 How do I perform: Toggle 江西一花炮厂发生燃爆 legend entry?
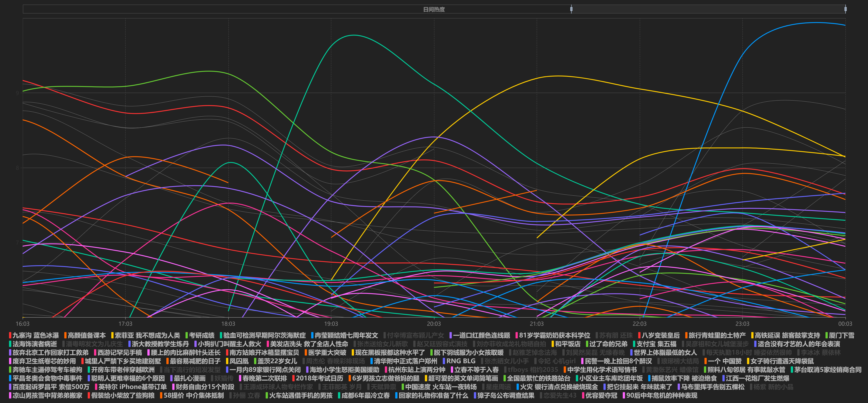(x=756, y=378)
